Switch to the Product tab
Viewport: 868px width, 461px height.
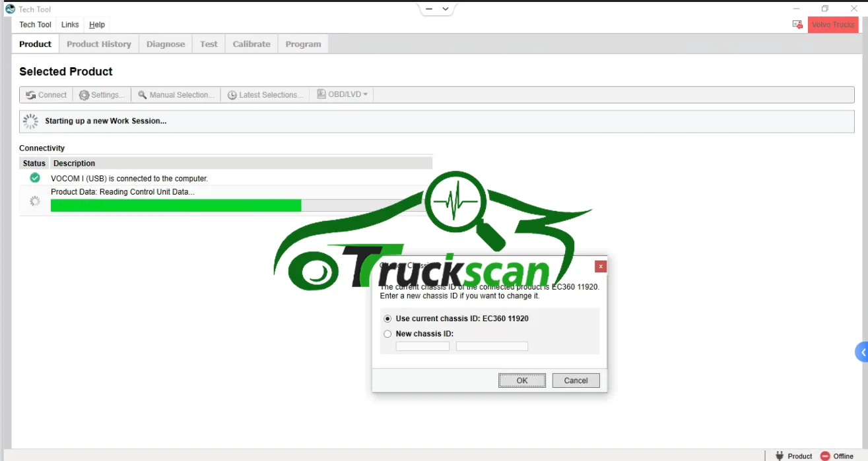pos(35,44)
